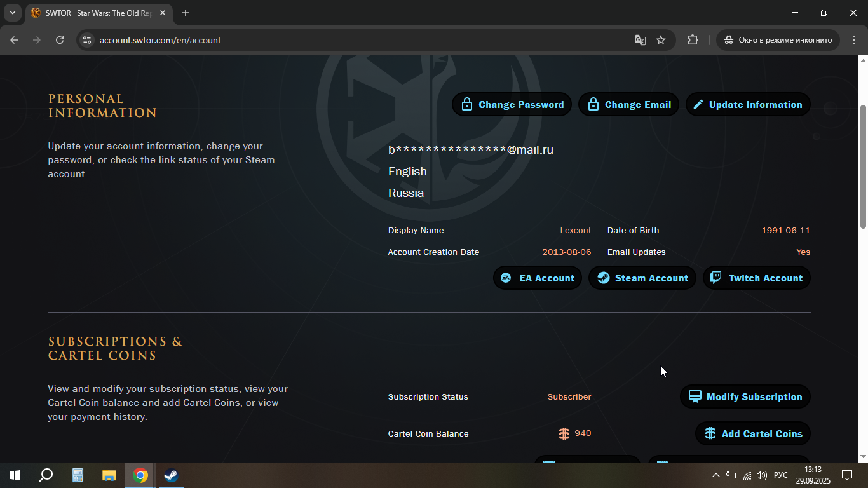The height and width of the screenshot is (488, 868).
Task: Open the Wi-Fi network tray icon
Action: coord(747,475)
